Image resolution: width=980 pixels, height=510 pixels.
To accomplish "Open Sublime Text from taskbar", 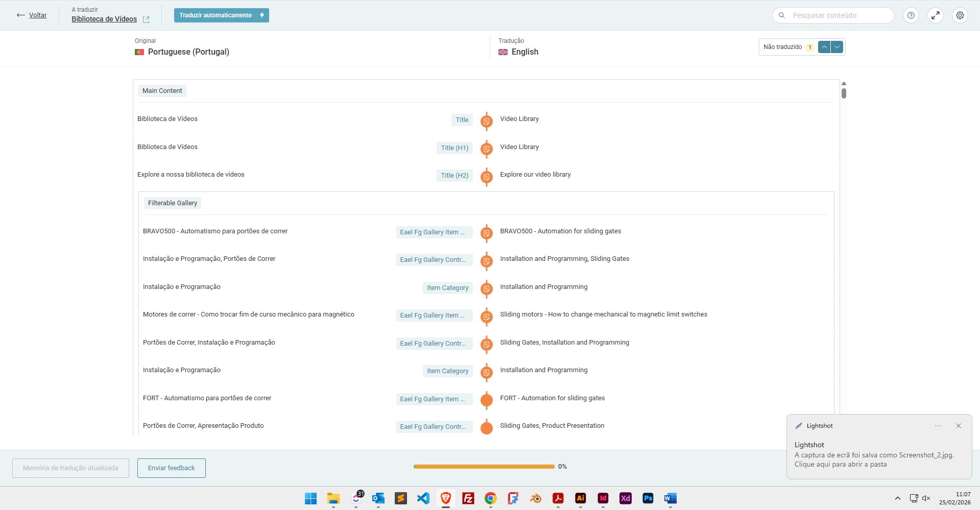I will pyautogui.click(x=401, y=498).
